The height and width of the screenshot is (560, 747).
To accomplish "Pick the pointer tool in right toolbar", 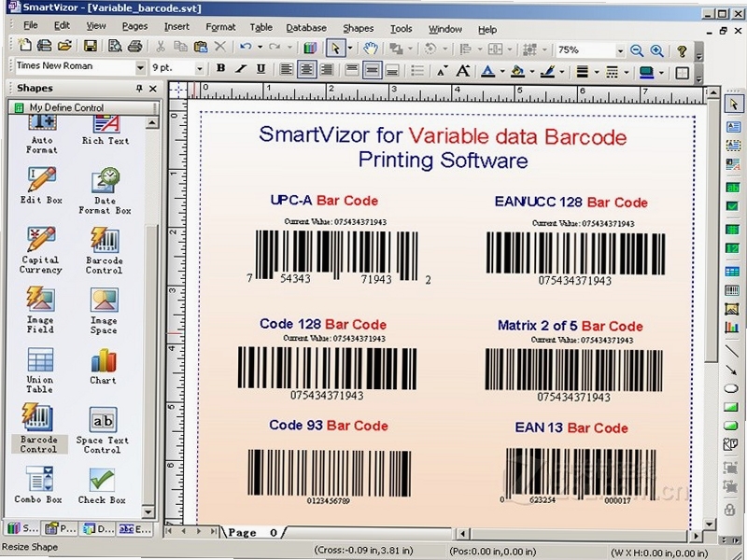I will coord(733,105).
